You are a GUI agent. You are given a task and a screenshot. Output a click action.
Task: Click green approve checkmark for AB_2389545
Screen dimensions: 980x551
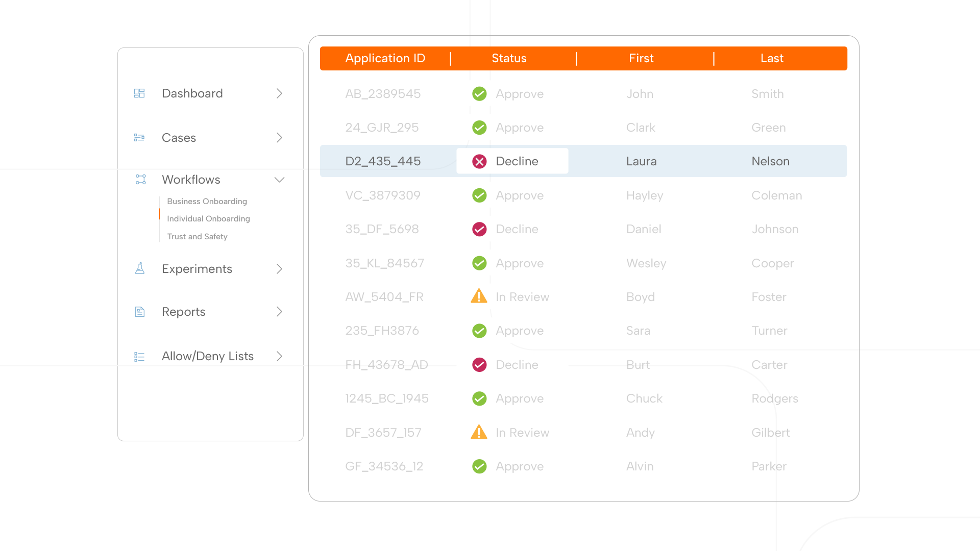point(479,94)
